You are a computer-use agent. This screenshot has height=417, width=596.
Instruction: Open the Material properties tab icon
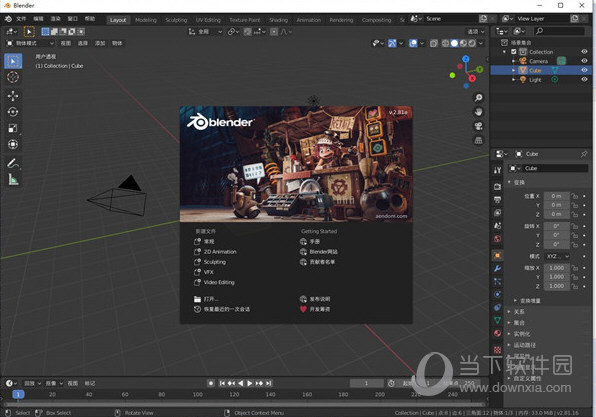tap(497, 333)
